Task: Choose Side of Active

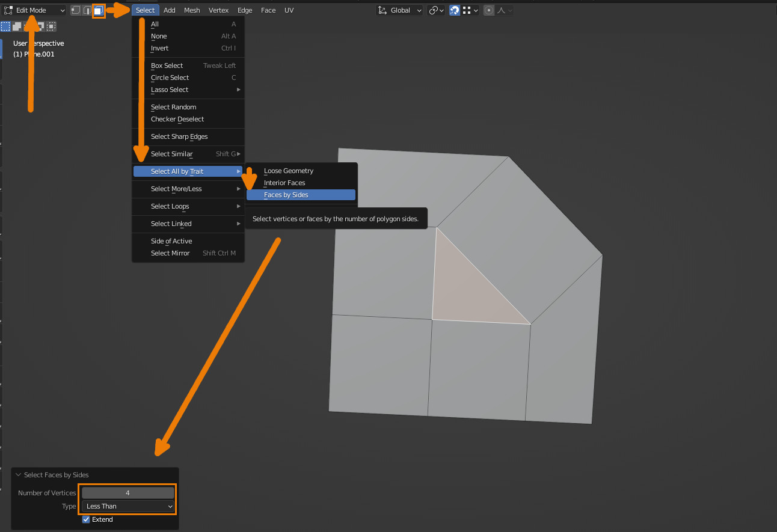Action: [188, 241]
